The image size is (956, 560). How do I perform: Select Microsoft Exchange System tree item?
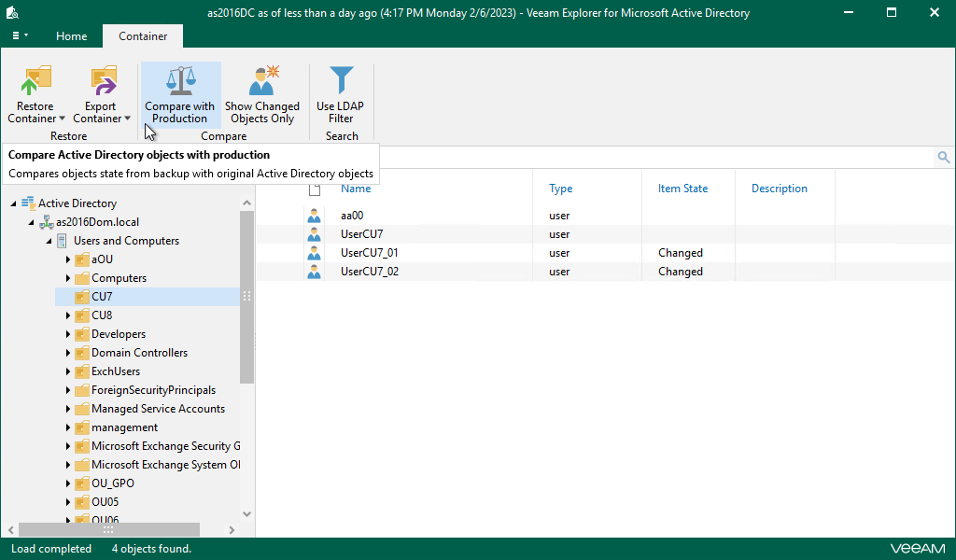coord(165,465)
